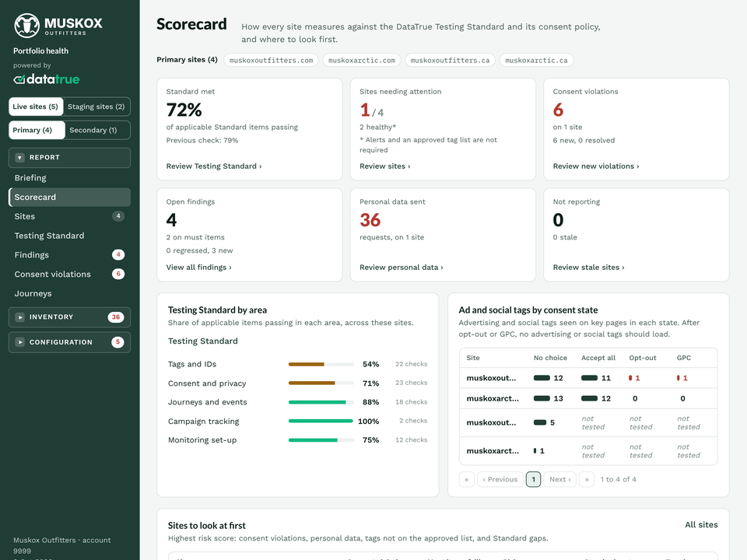The width and height of the screenshot is (747, 560).
Task: Click the Sites count badge 4
Action: tap(118, 216)
